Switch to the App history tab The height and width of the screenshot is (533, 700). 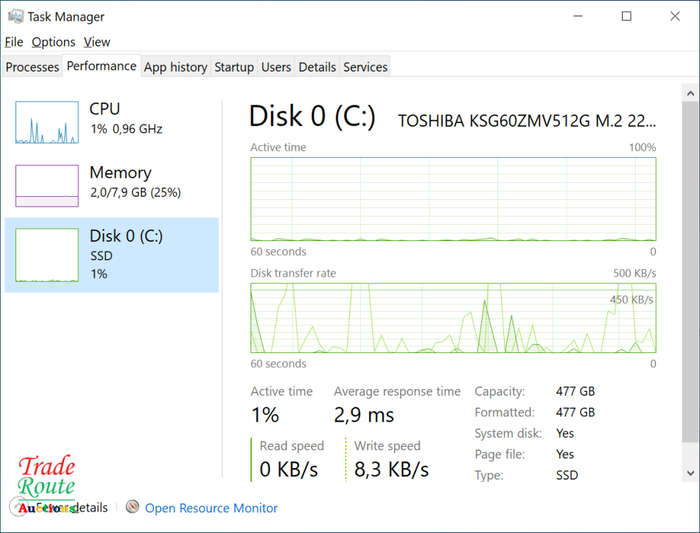175,67
